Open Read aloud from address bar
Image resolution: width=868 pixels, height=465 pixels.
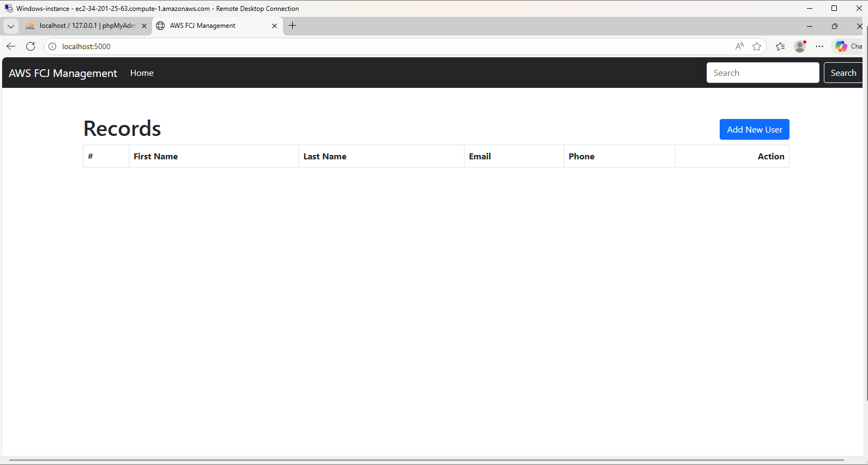point(739,46)
